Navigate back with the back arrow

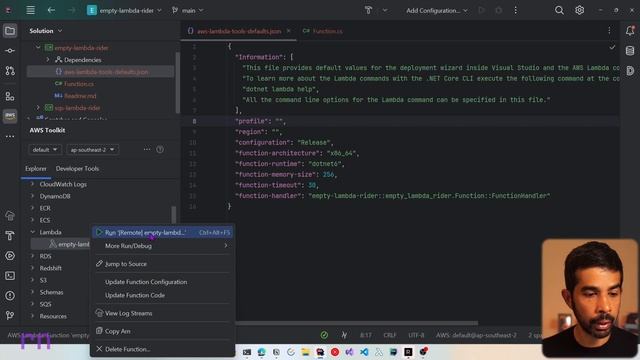coord(51,10)
